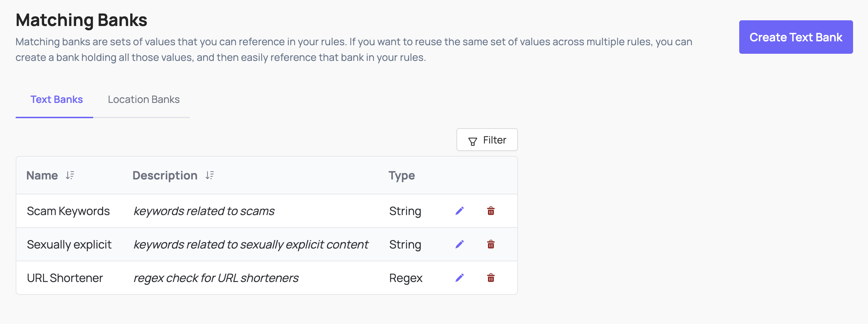Open the Filter panel
Viewport: 868px width, 324px height.
pos(487,140)
